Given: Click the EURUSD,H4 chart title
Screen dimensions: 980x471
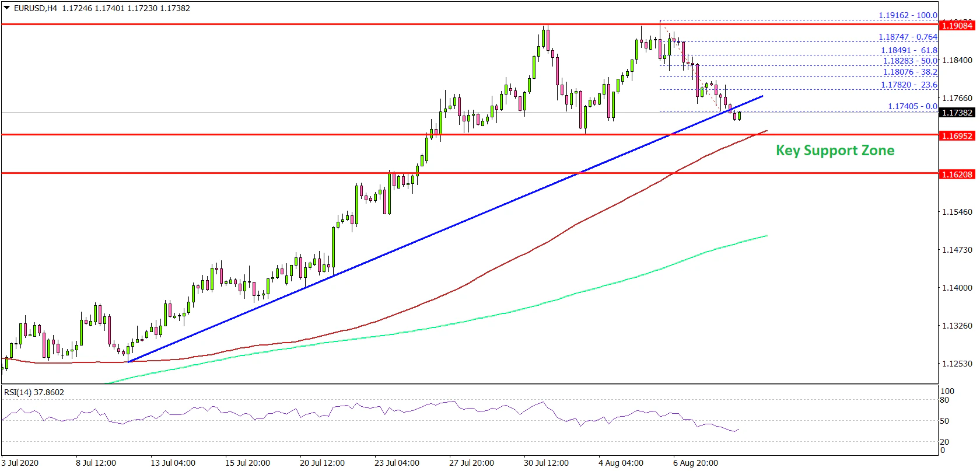Looking at the screenshot, I should click(36, 8).
